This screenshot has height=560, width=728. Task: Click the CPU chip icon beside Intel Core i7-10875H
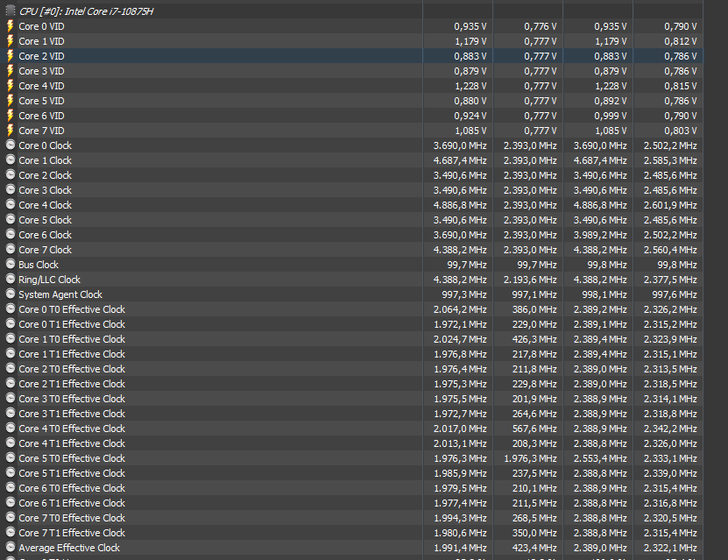pos(11,11)
